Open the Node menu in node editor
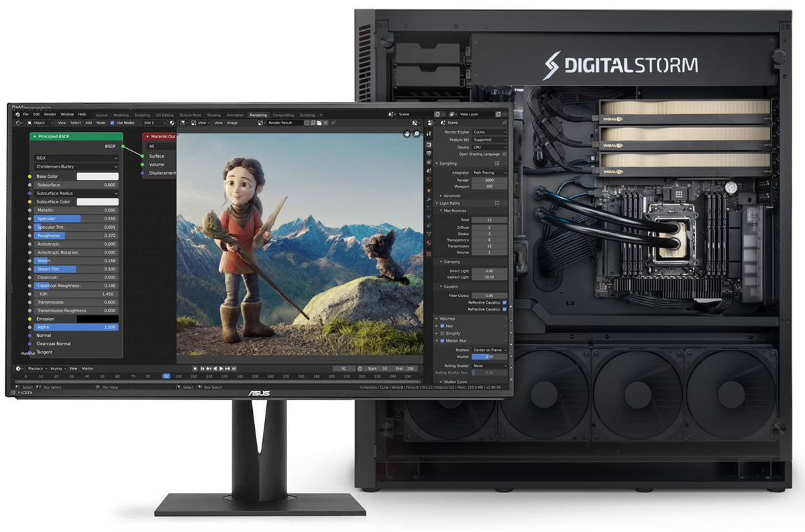 101,123
